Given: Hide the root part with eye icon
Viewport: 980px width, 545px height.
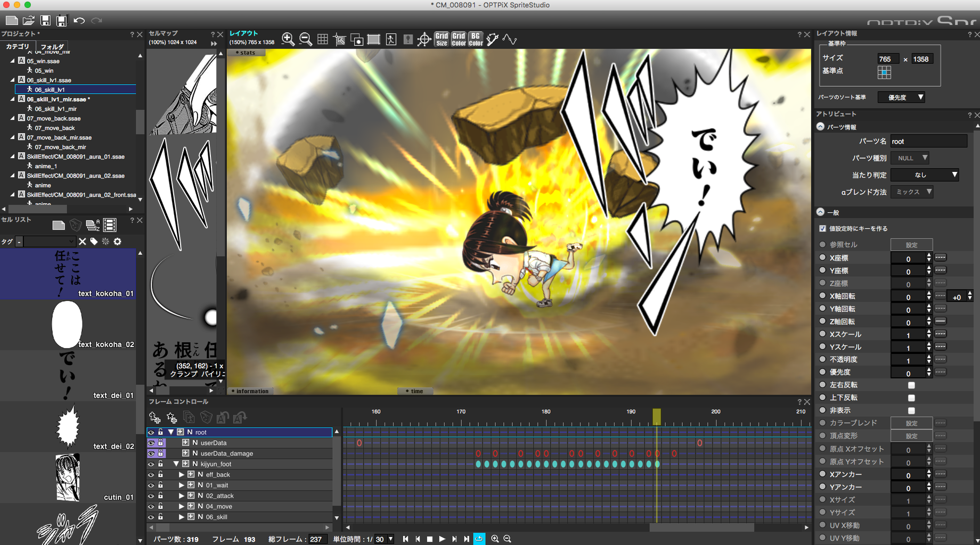Looking at the screenshot, I should (x=151, y=433).
